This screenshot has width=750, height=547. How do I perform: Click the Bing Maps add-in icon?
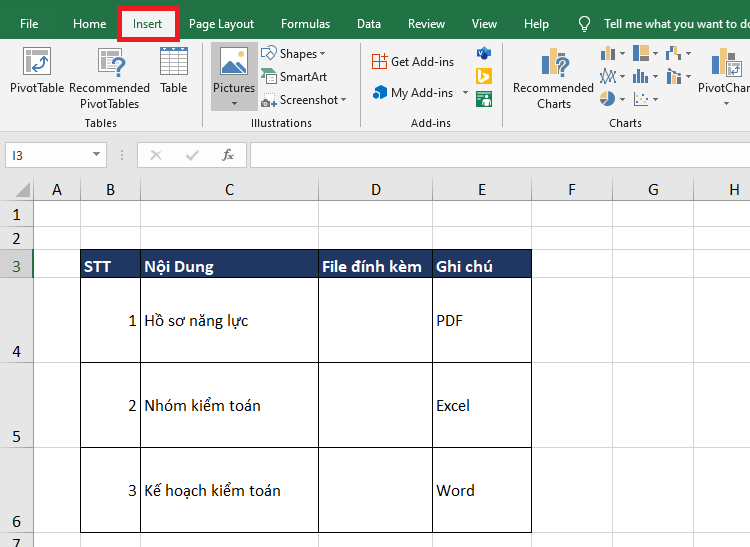(x=484, y=76)
